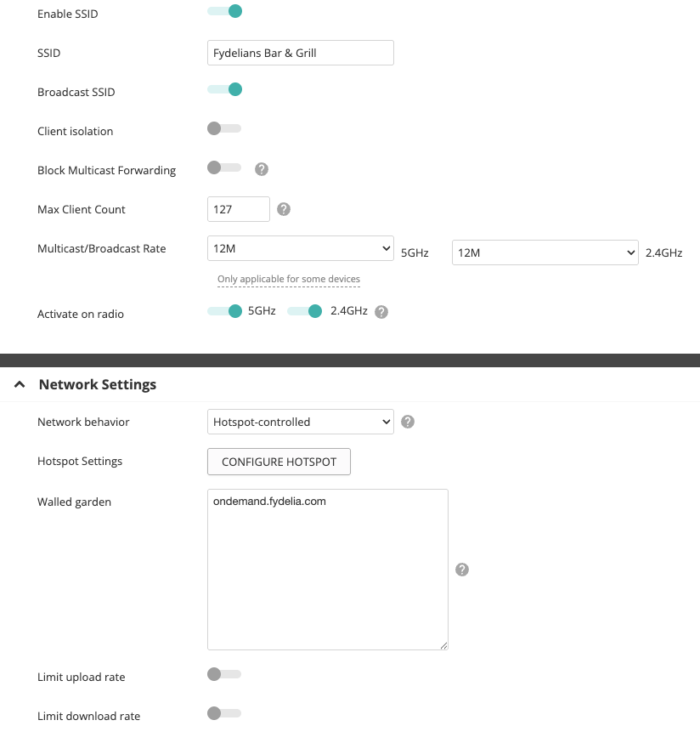This screenshot has width=700, height=743.
Task: Enable Client isolation toggle
Action: click(x=224, y=128)
